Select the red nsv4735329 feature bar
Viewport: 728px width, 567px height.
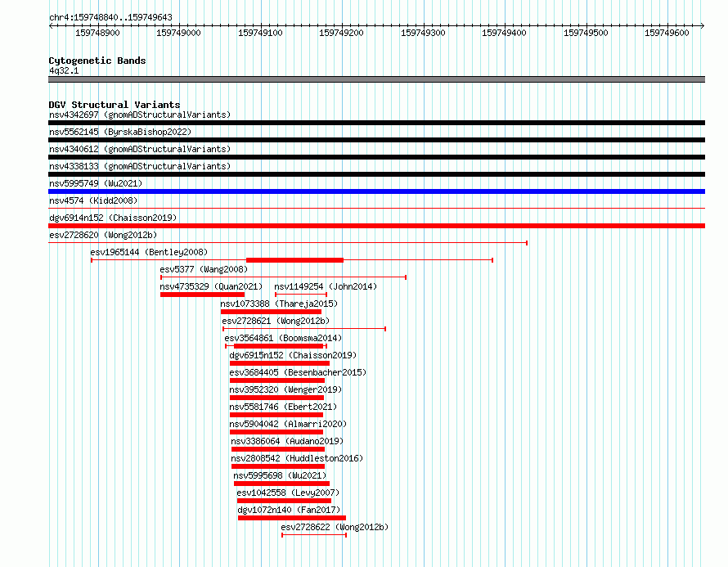coord(202,295)
